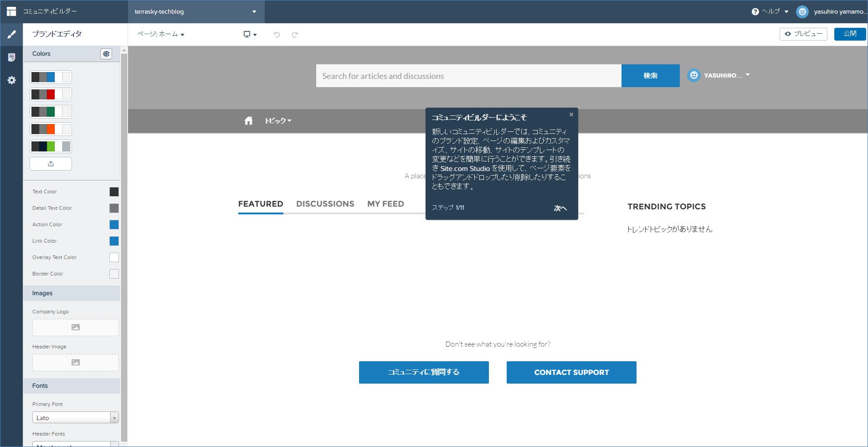Click the Company Logo image placeholder
This screenshot has height=447, width=868.
pyautogui.click(x=75, y=327)
